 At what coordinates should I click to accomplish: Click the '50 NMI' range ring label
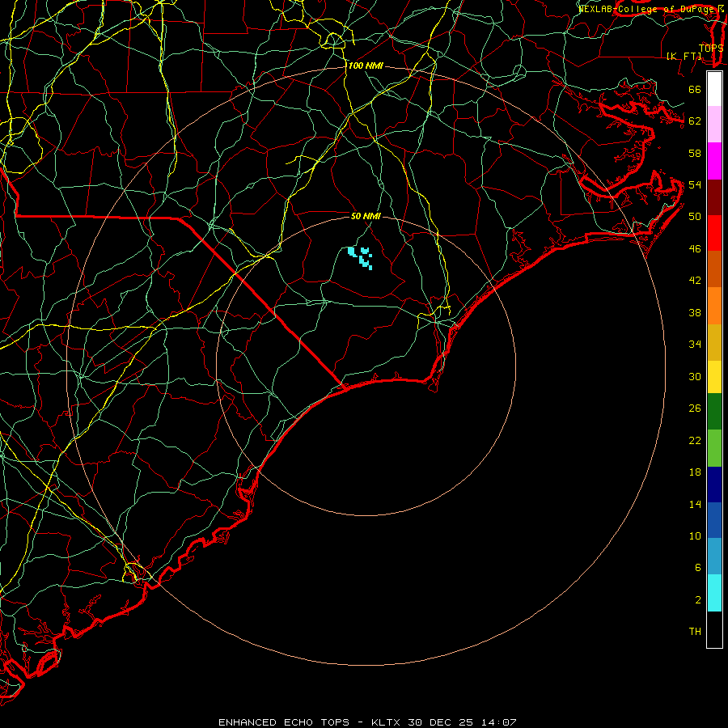366,216
